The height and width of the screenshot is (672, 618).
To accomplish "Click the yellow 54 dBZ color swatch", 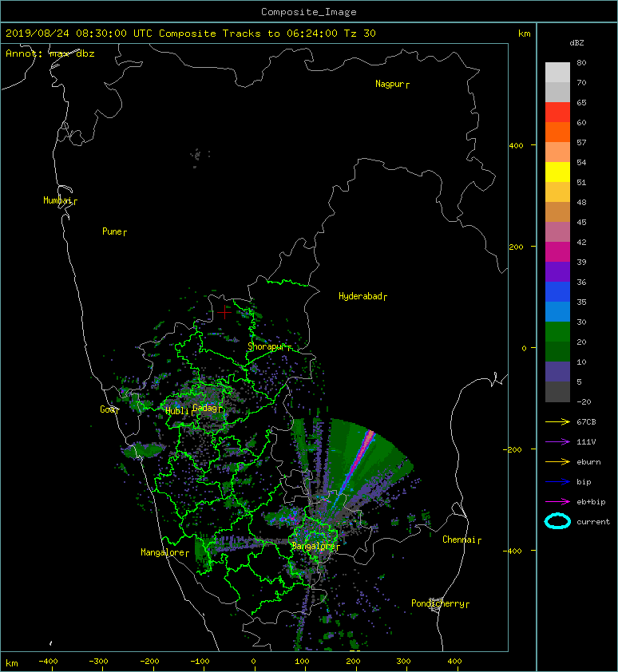I will 557,172.
